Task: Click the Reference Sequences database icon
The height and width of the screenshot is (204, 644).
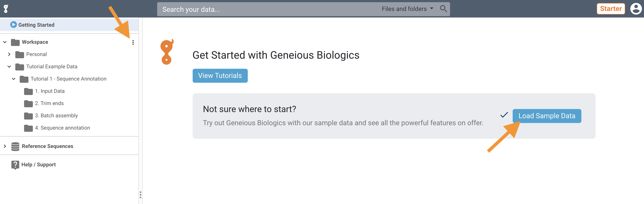Action: [x=15, y=146]
